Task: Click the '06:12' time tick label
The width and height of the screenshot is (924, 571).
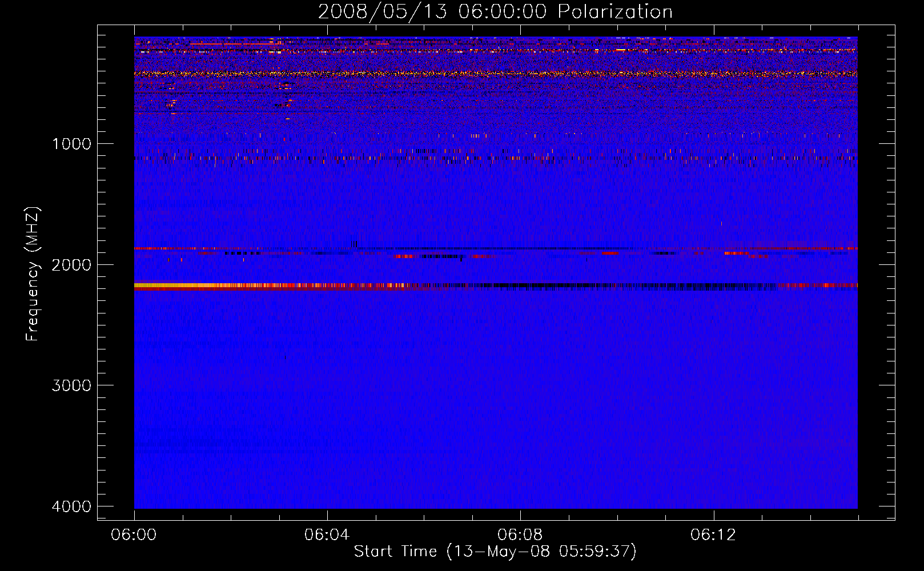Action: point(713,535)
